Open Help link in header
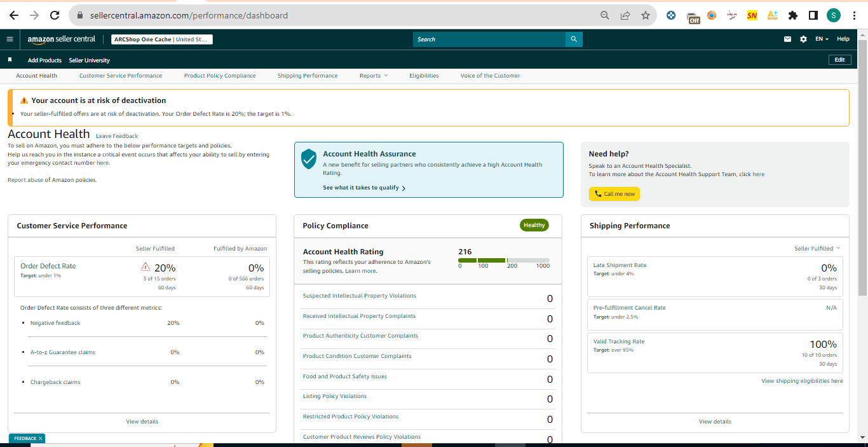The height and width of the screenshot is (447, 868). point(843,39)
